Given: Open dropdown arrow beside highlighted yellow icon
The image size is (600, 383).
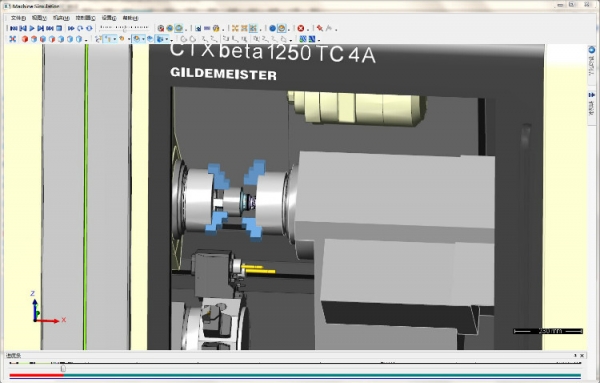Looking at the screenshot, I should pyautogui.click(x=115, y=39).
